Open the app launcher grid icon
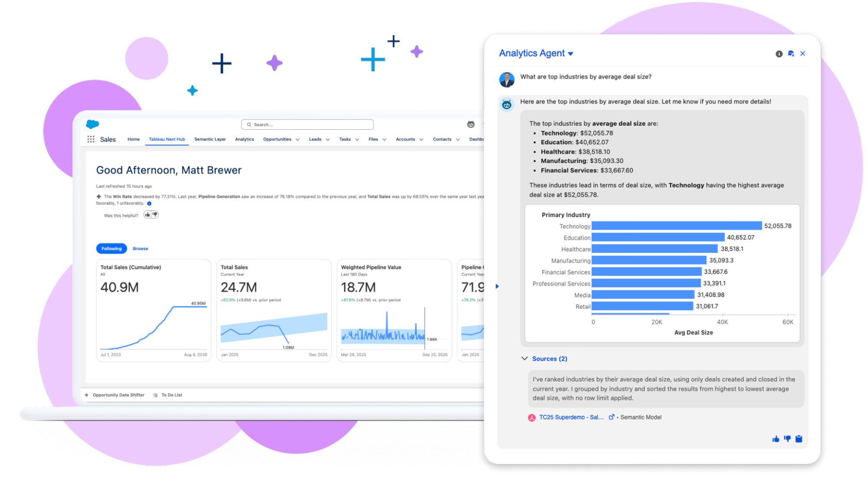This screenshot has height=488, width=868. (x=91, y=139)
